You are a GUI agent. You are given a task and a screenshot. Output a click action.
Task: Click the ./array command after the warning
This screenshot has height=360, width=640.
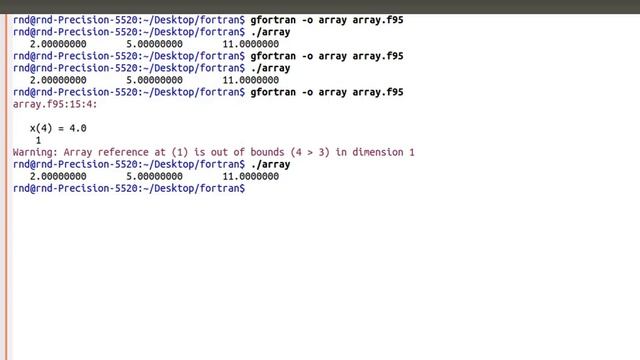click(x=151, y=164)
